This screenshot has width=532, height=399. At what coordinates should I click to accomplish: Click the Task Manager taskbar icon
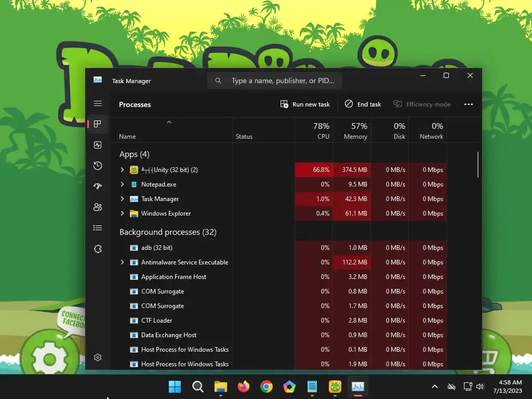pos(357,387)
